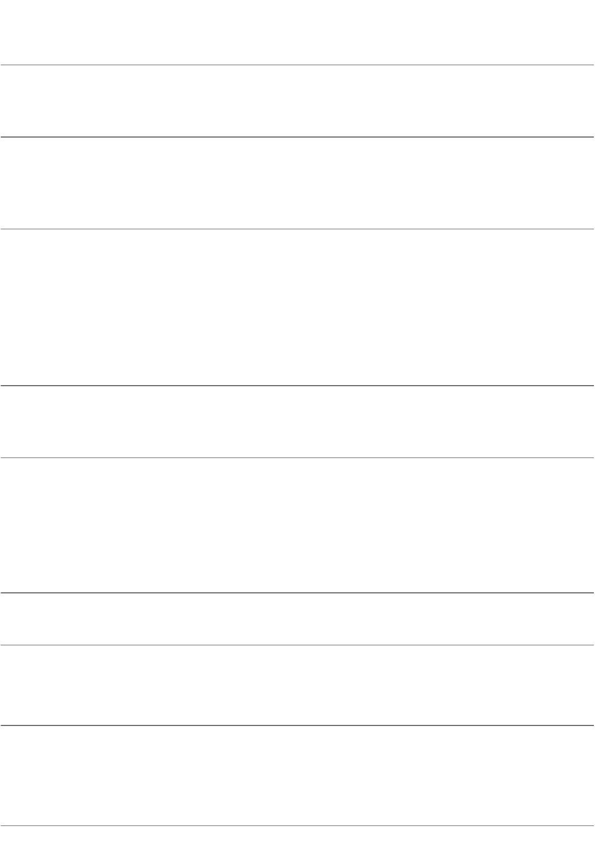Image resolution: width=595 pixels, height=868 pixels.
Task: Click the blank area below the last divider
Action: coord(297,848)
